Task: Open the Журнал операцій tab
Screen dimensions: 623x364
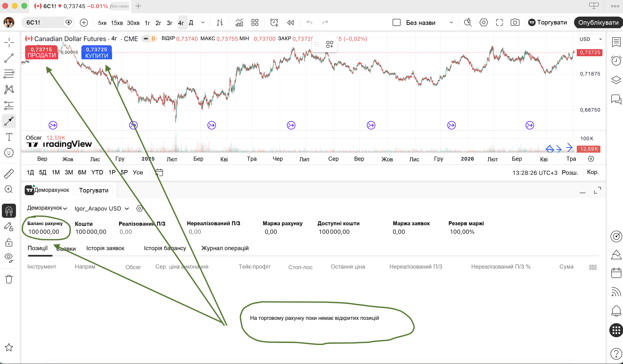Action: click(x=225, y=248)
